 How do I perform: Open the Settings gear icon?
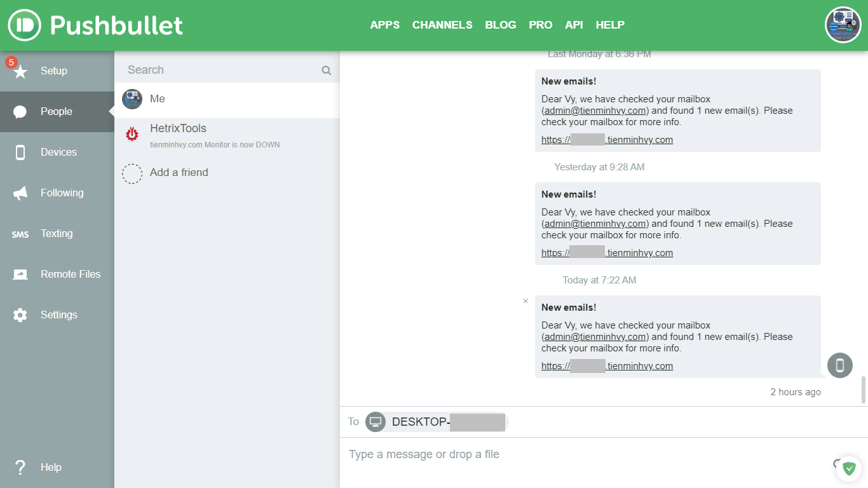click(20, 315)
